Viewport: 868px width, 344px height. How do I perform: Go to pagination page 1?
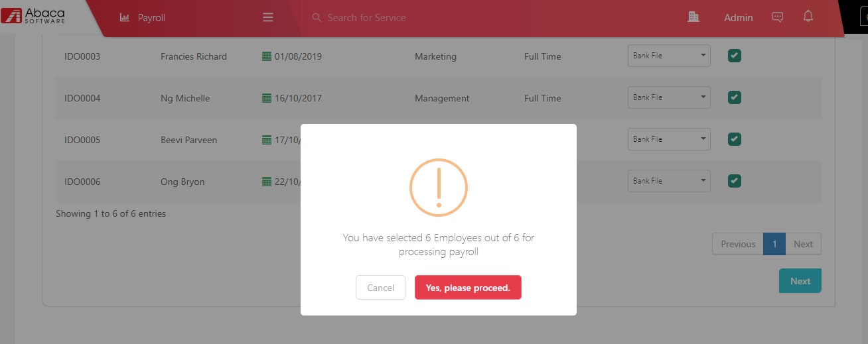tap(774, 244)
